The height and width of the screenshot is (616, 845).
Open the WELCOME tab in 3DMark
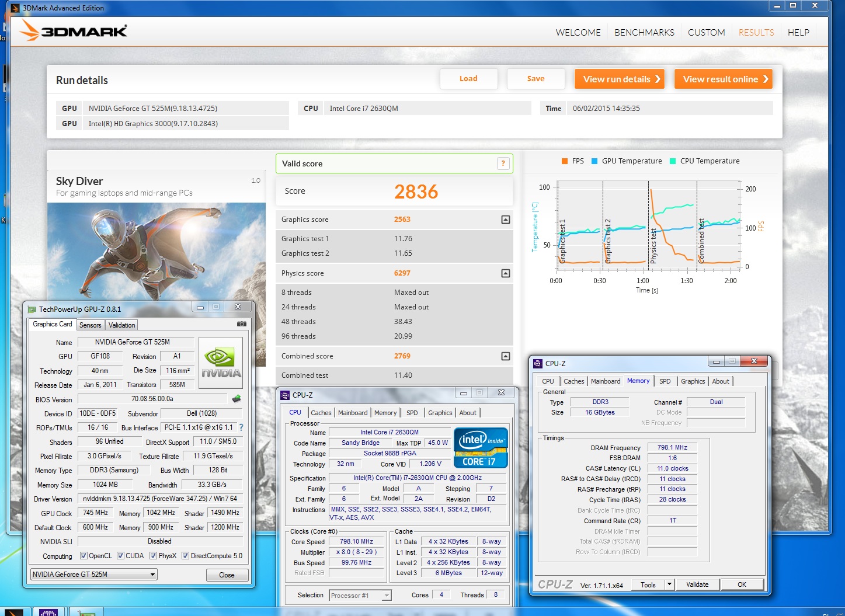click(x=578, y=33)
